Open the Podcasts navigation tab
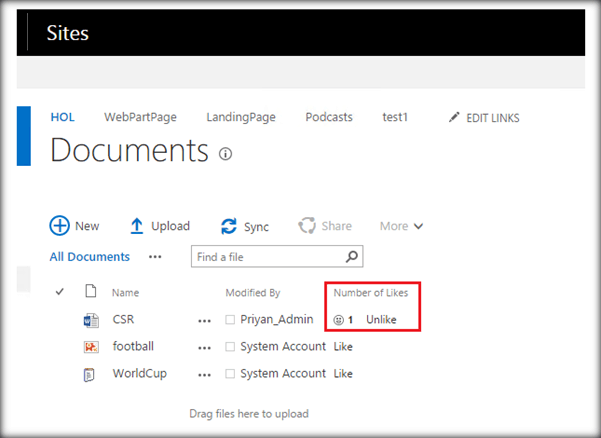This screenshot has width=601, height=438. (x=328, y=117)
